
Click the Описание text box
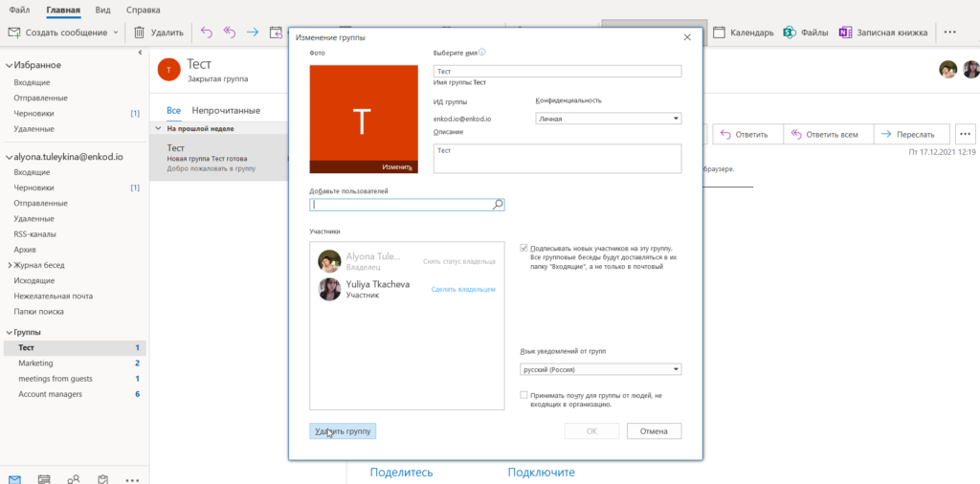(557, 158)
